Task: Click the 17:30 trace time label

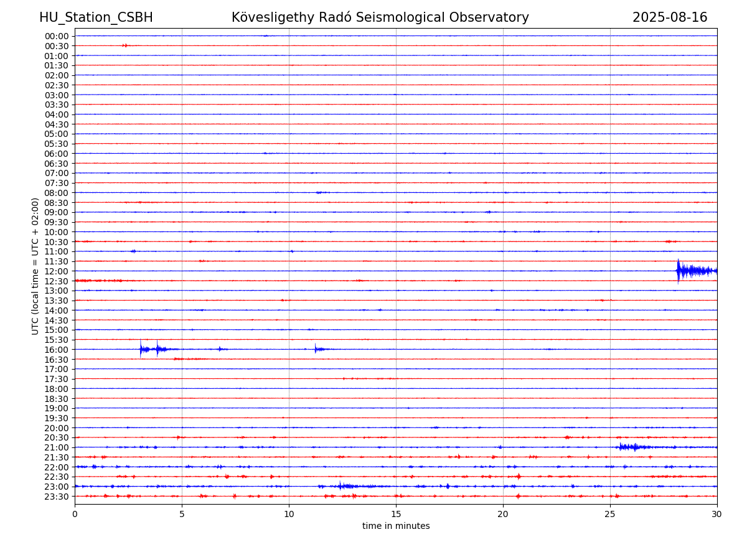Action: click(57, 379)
